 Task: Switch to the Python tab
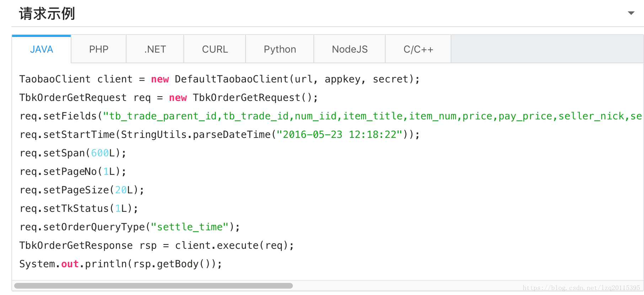[x=280, y=49]
